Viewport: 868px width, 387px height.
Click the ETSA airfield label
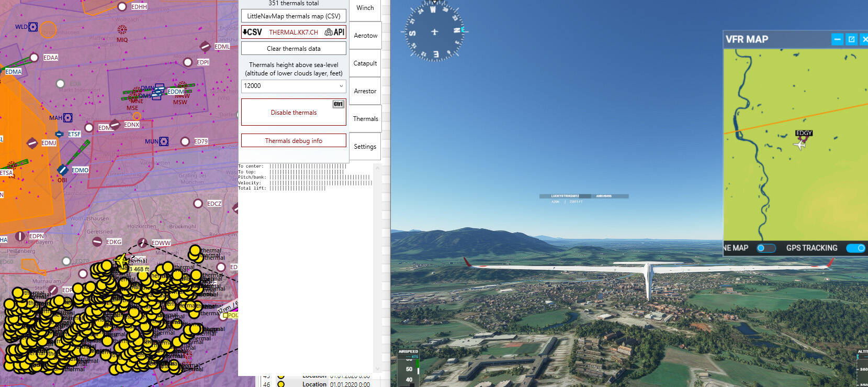click(x=6, y=173)
